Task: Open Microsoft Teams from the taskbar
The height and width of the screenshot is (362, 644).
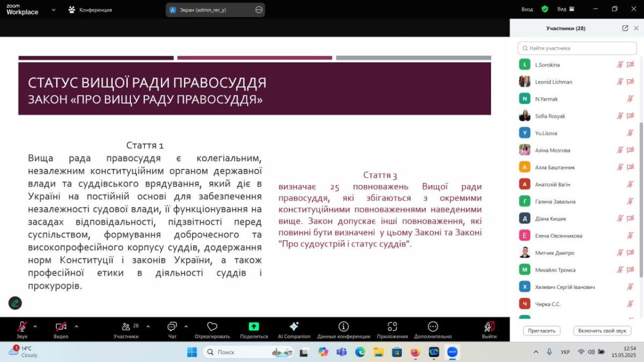Action: coord(341,352)
